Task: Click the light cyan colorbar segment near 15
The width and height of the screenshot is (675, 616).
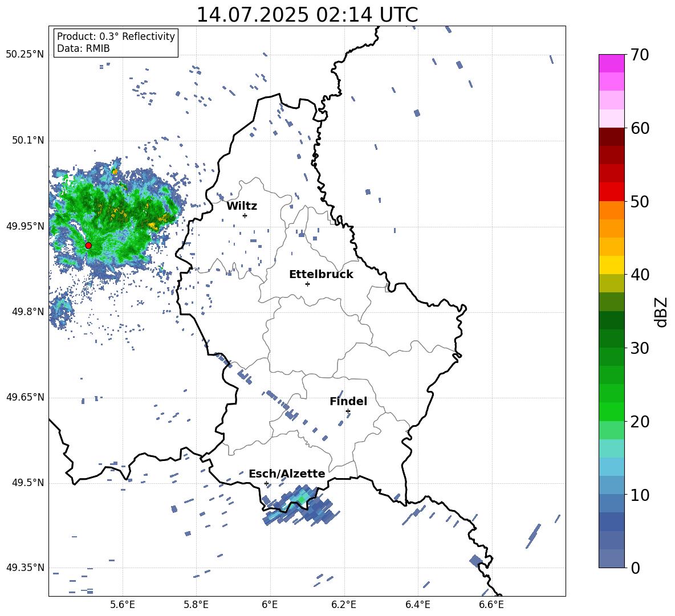Action: click(612, 448)
